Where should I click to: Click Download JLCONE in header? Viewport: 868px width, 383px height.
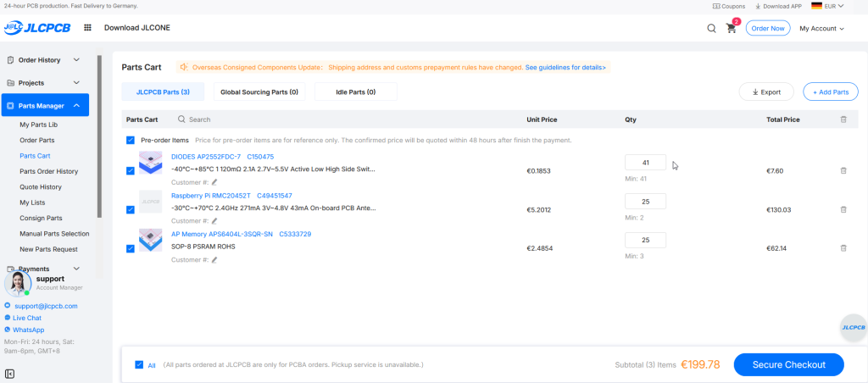point(137,28)
